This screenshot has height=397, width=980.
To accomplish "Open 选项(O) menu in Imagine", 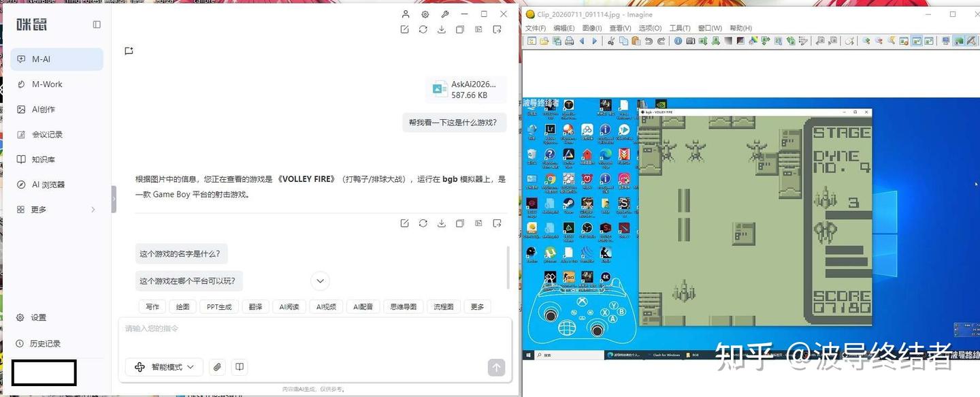I will pyautogui.click(x=650, y=28).
